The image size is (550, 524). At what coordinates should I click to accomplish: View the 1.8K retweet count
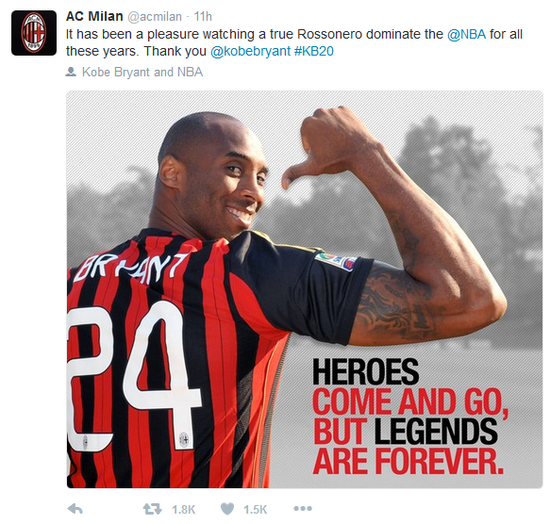(183, 509)
